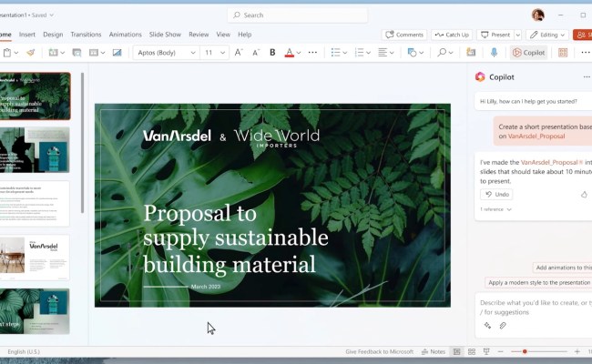Open the Transitions tab

click(86, 35)
